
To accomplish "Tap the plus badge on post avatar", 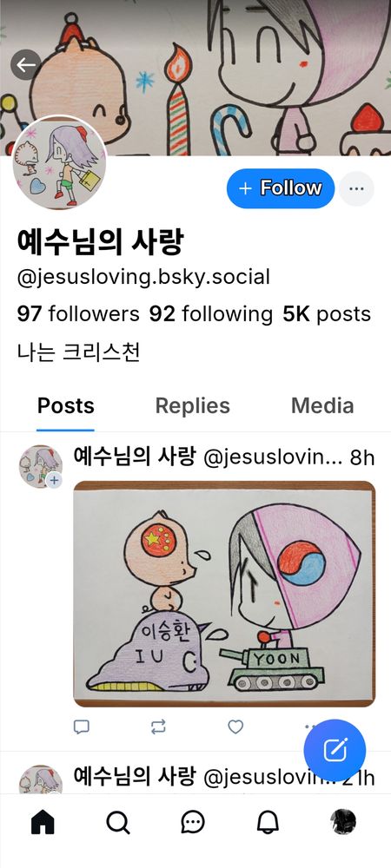I will (x=54, y=481).
